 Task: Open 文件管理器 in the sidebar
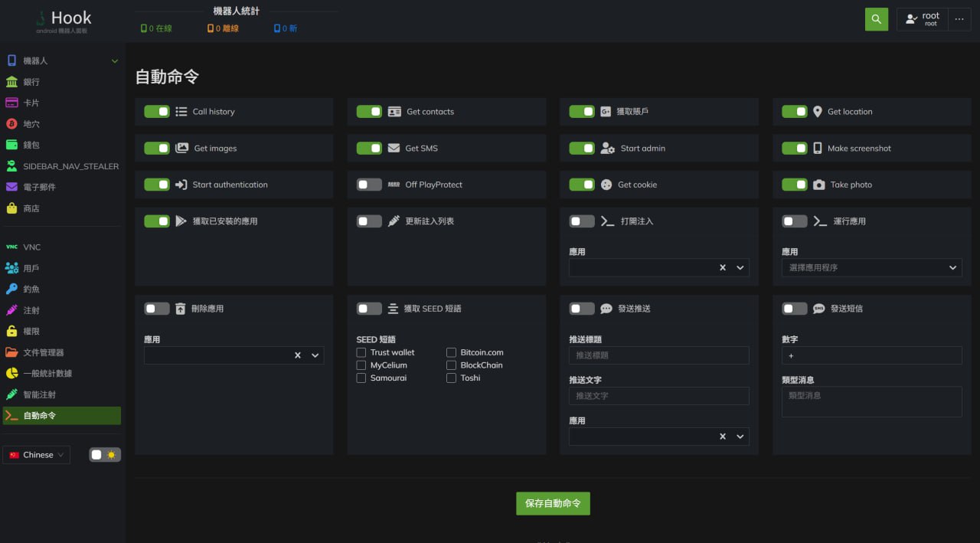click(44, 352)
